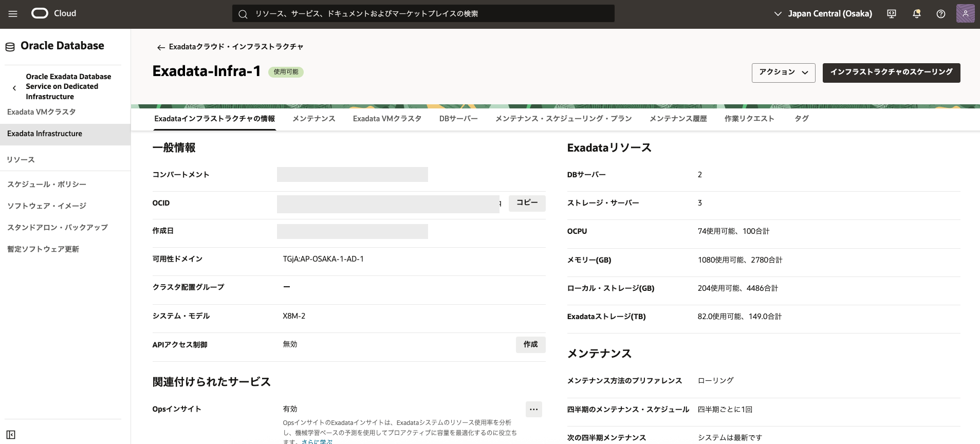The image size is (980, 444).
Task: Expand the Japan Central (Osaka) region selector
Action: tap(823, 14)
